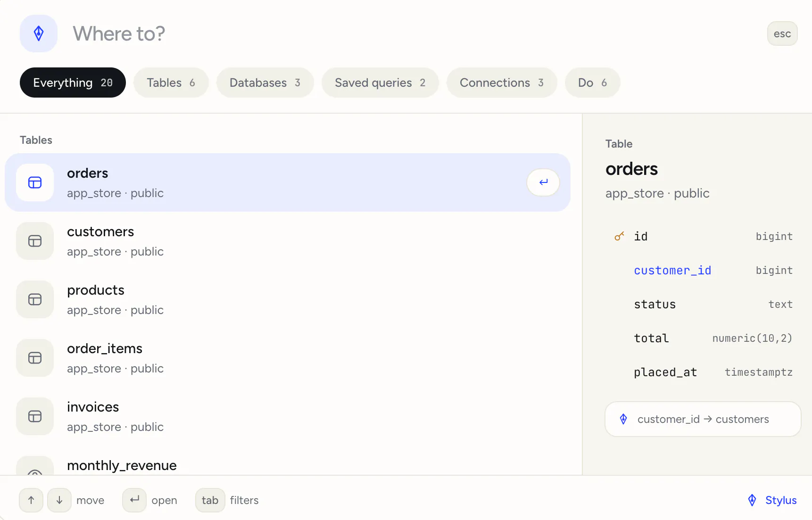This screenshot has width=812, height=520.
Task: Click the customers table icon
Action: click(x=35, y=241)
